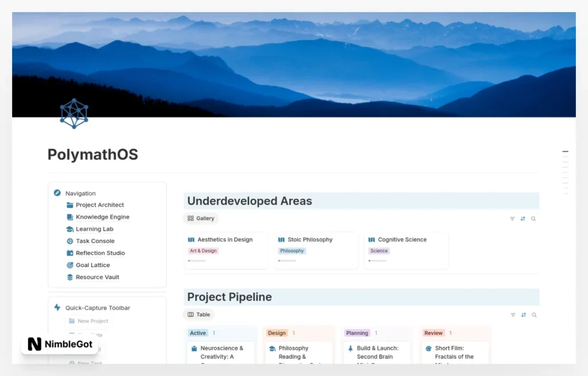Click the Active status group label

click(x=198, y=333)
